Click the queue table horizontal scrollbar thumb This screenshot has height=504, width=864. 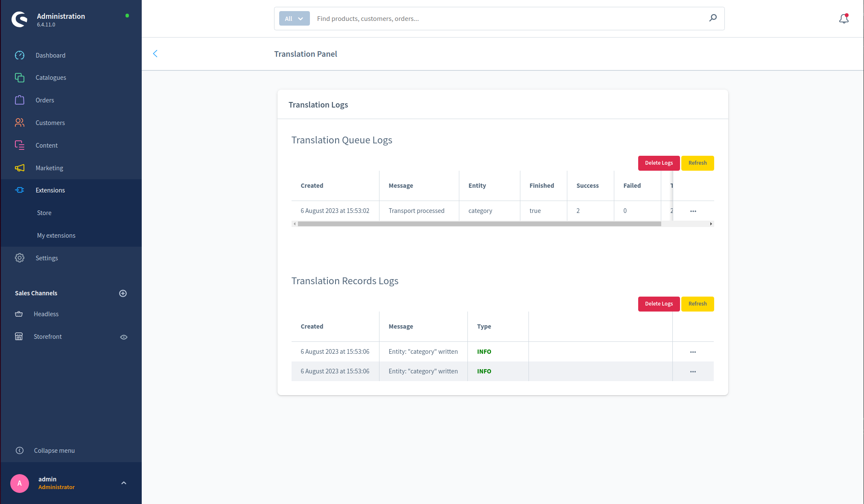click(x=479, y=224)
